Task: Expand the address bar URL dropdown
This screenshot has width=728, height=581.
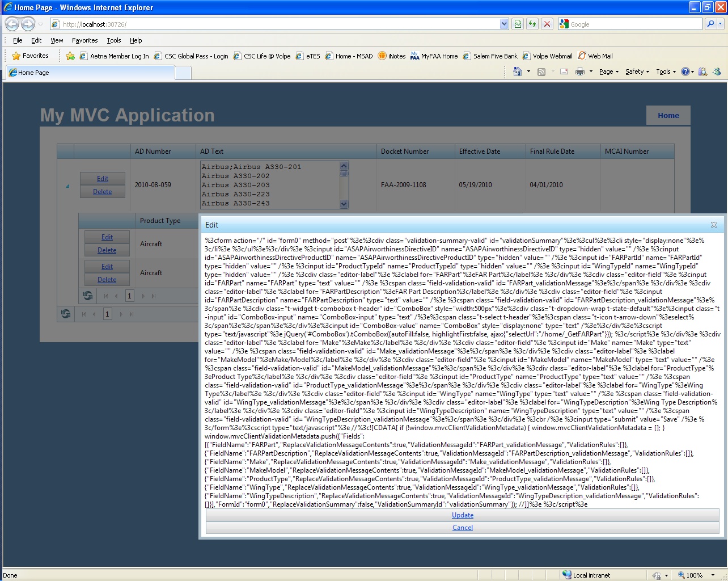Action: (x=504, y=24)
